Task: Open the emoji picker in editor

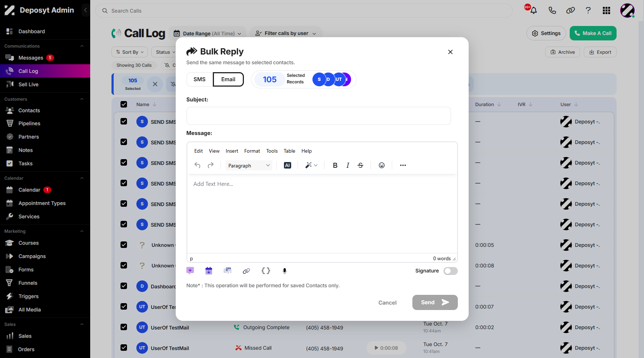Action: (x=382, y=165)
